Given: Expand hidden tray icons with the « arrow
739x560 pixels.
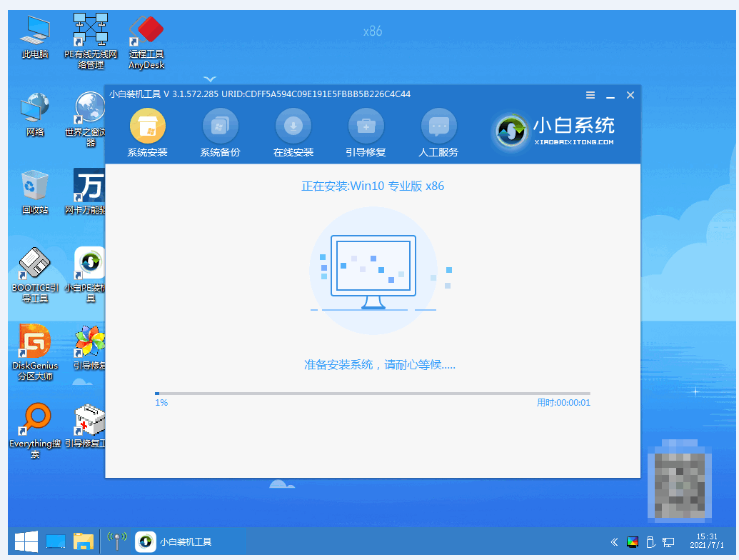Looking at the screenshot, I should point(614,541).
